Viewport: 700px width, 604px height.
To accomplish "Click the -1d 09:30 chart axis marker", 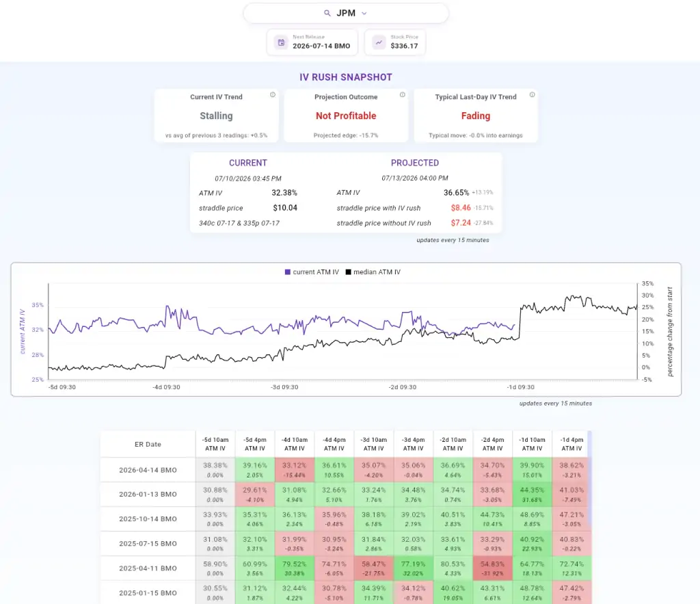I will (520, 387).
